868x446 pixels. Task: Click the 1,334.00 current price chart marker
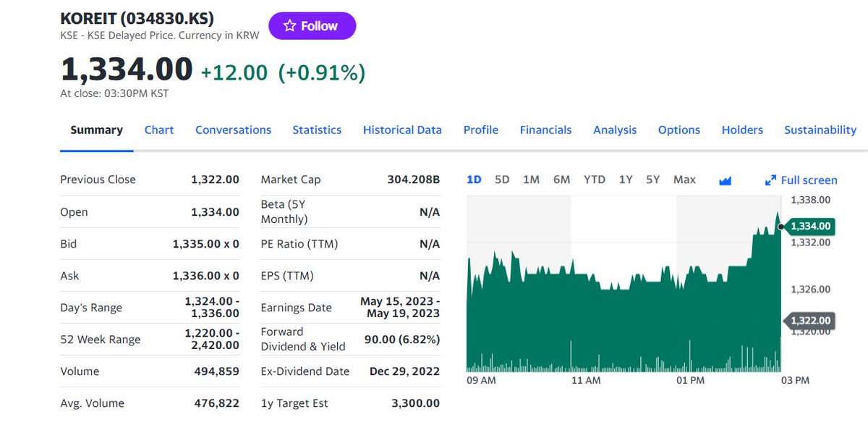[810, 227]
